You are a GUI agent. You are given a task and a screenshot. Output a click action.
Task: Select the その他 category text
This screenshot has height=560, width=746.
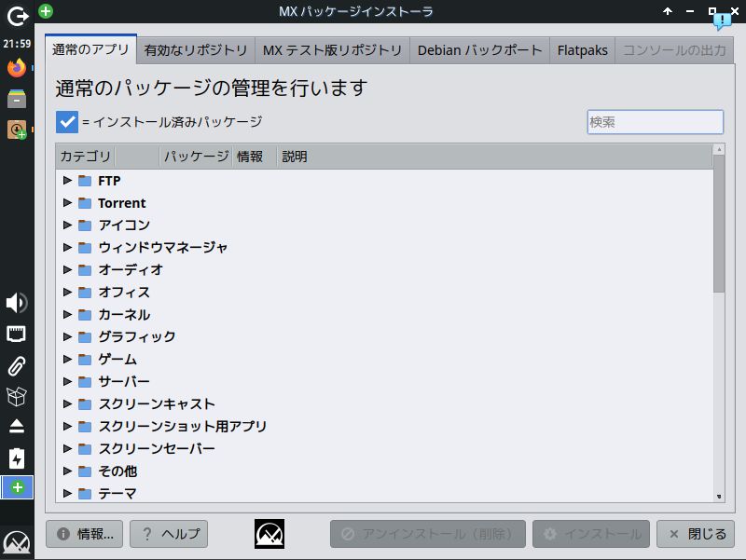[x=117, y=471]
